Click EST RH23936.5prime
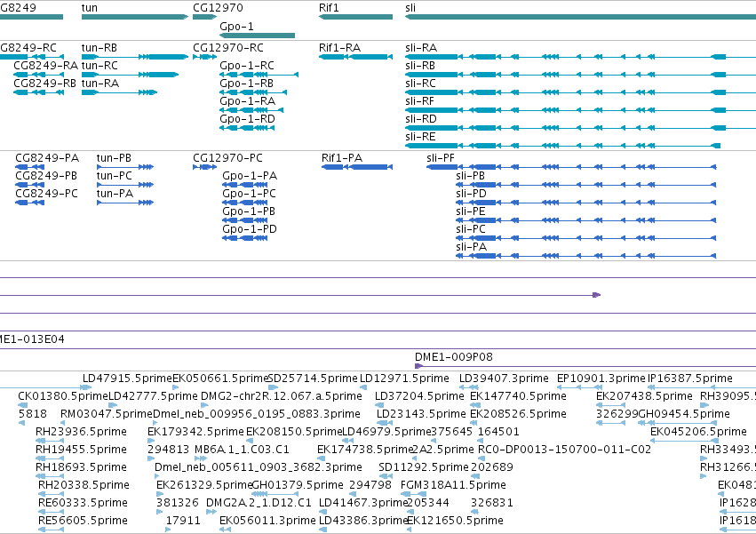The image size is (756, 534). point(49,441)
